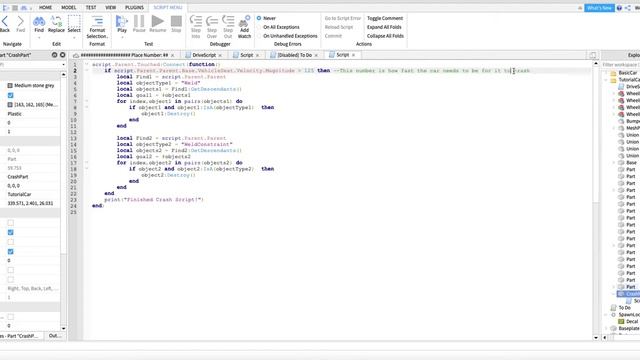Image resolution: width=640 pixels, height=360 pixels.
Task: Click the script editor split-view icon
Action: coord(593,55)
